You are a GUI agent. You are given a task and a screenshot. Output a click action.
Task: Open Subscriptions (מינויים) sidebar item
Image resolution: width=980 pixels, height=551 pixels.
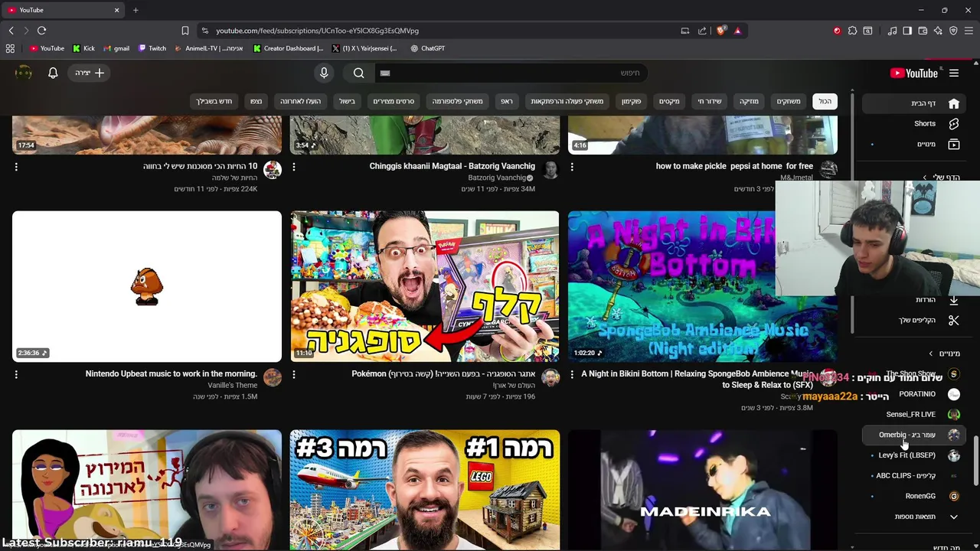pos(915,144)
